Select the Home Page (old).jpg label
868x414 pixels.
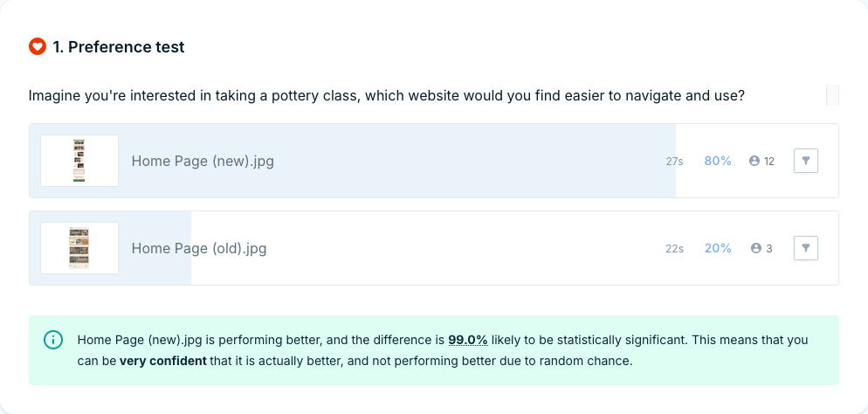199,248
